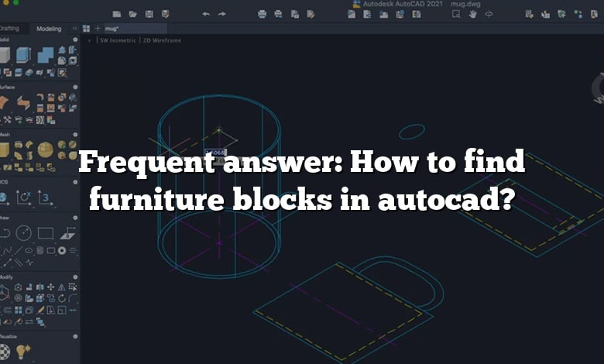Select the small ellipse in the drawing

pos(412,132)
